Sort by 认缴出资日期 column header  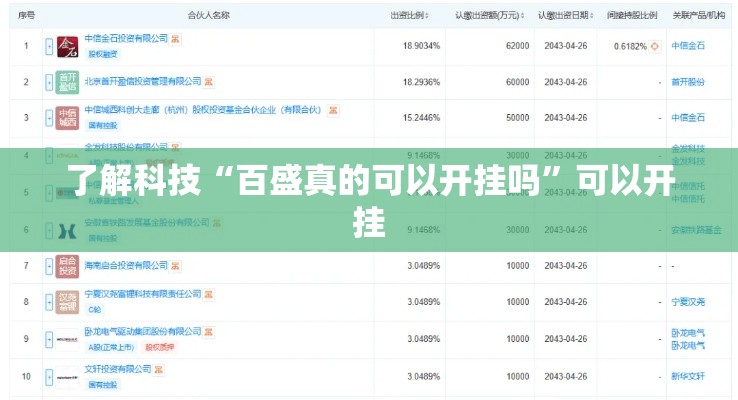coord(566,16)
